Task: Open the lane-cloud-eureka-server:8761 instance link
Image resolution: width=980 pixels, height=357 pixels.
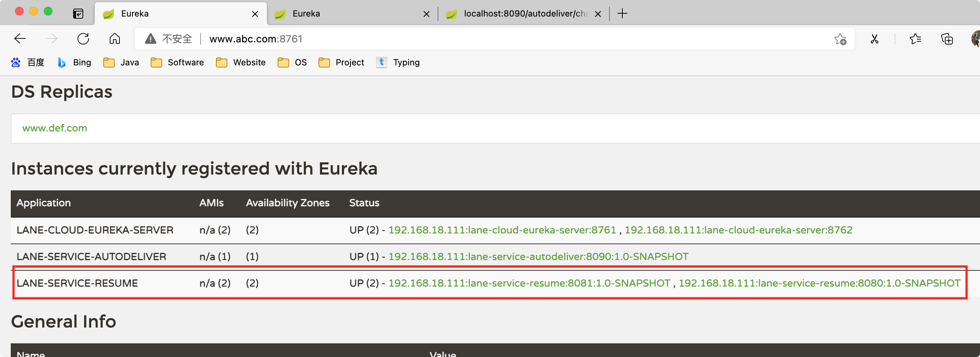Action: [x=502, y=230]
